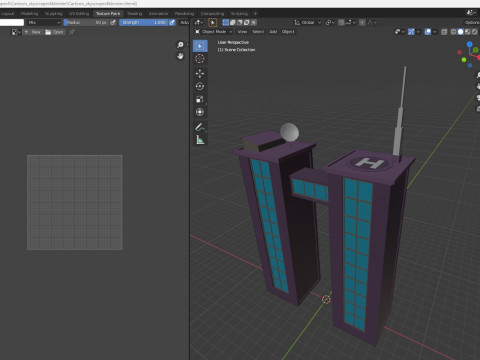Switch to the UV Editing workspace tab
The image size is (480, 360).
[x=79, y=13]
